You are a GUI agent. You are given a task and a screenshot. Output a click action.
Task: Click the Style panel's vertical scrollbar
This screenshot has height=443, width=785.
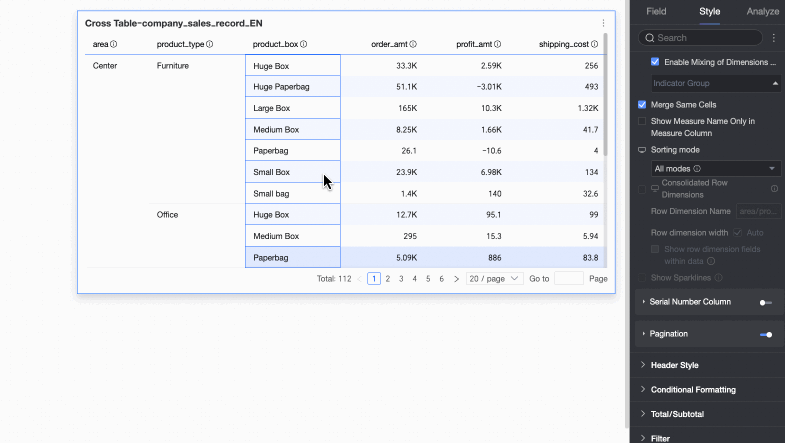pyautogui.click(x=628, y=214)
